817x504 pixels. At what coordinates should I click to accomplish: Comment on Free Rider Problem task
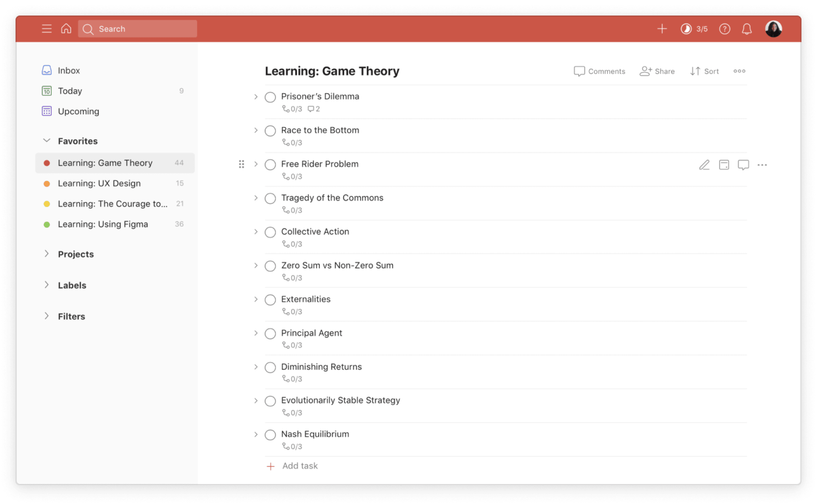pyautogui.click(x=743, y=165)
